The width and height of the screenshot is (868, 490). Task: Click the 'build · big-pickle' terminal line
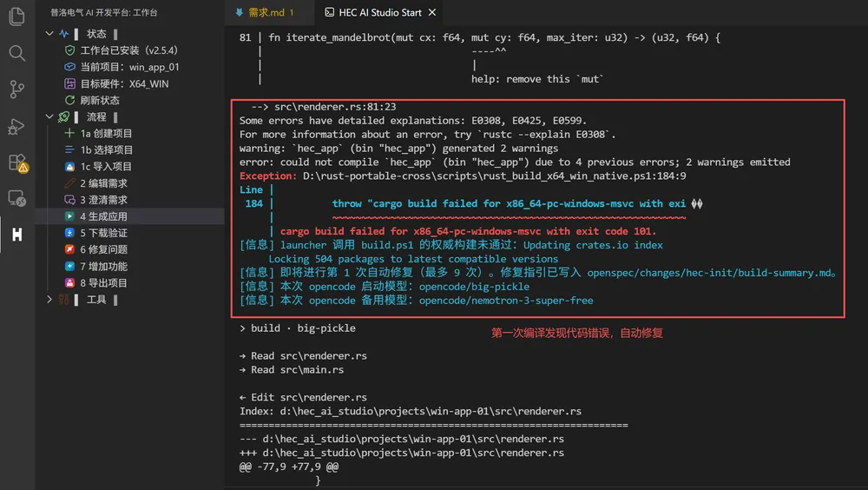point(298,328)
